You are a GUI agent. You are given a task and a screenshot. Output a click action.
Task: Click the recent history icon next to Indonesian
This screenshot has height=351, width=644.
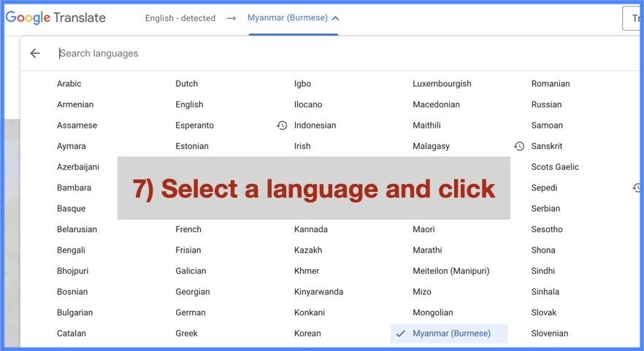pos(282,126)
